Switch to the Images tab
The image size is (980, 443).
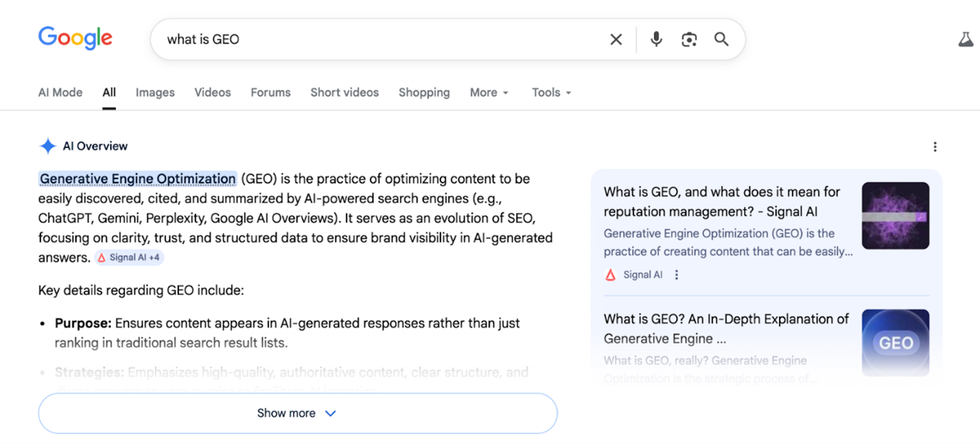point(154,92)
